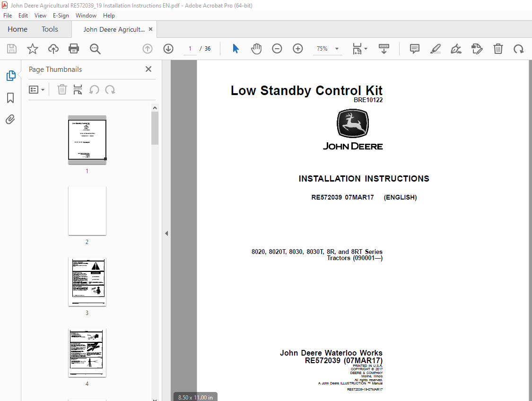Open the File menu
This screenshot has width=532, height=401.
(8, 16)
